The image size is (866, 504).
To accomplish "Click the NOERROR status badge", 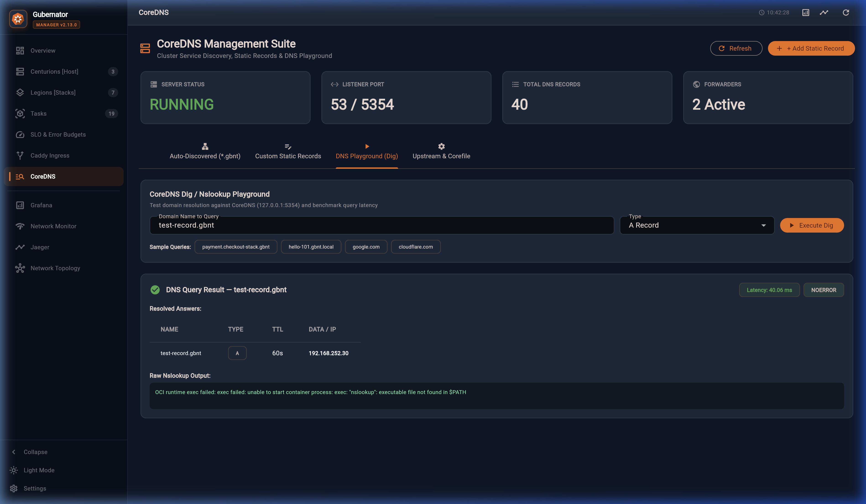I will tap(823, 290).
